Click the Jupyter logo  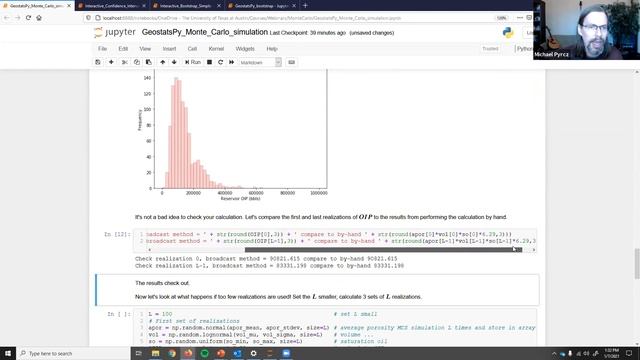115,32
